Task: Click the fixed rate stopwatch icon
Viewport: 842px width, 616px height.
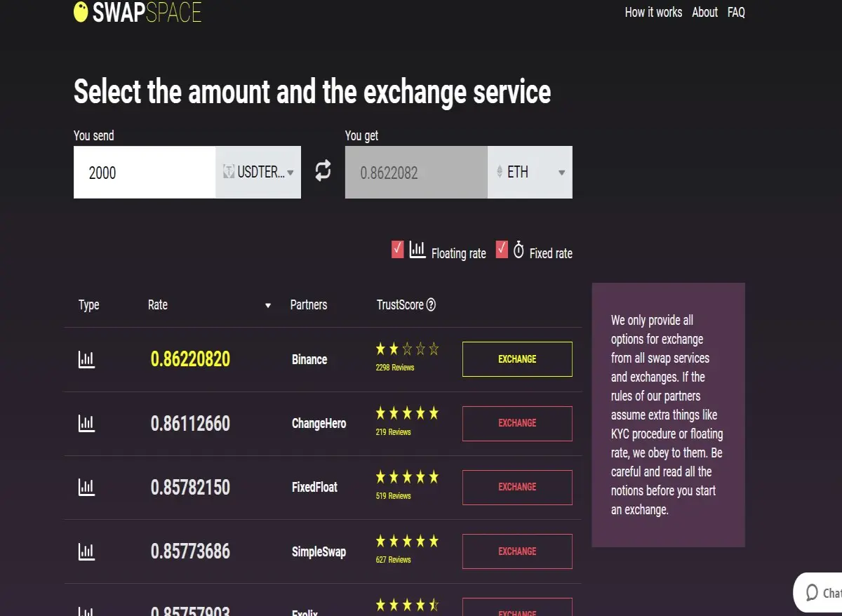Action: [519, 250]
